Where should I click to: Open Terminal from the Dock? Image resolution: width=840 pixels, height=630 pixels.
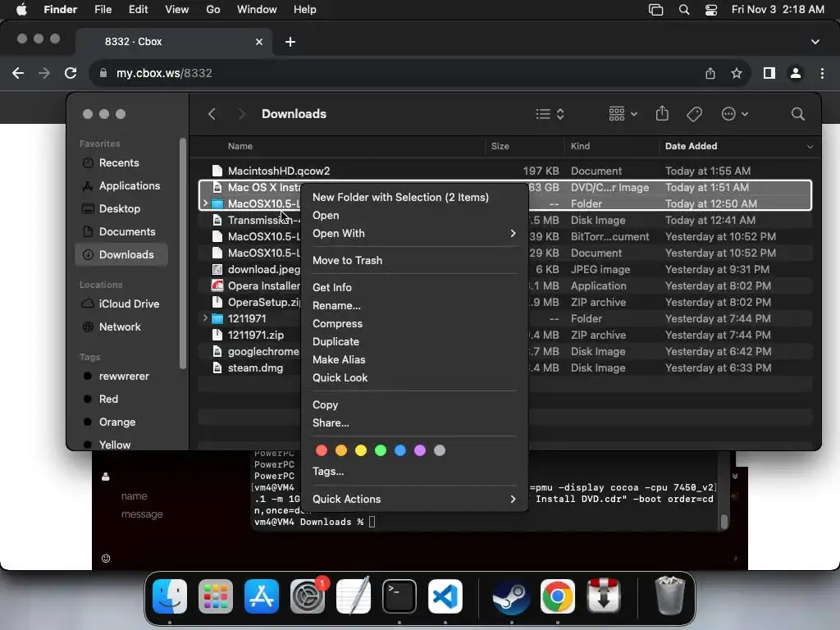point(399,596)
